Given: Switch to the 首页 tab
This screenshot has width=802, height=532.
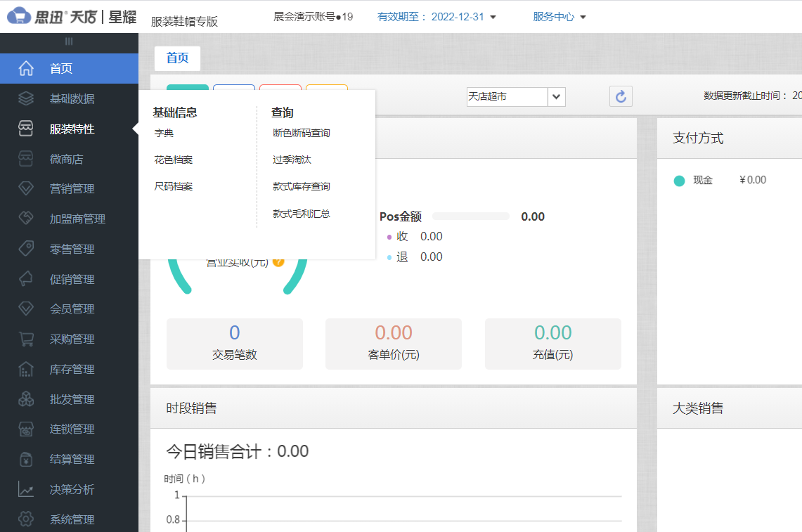Looking at the screenshot, I should 176,58.
